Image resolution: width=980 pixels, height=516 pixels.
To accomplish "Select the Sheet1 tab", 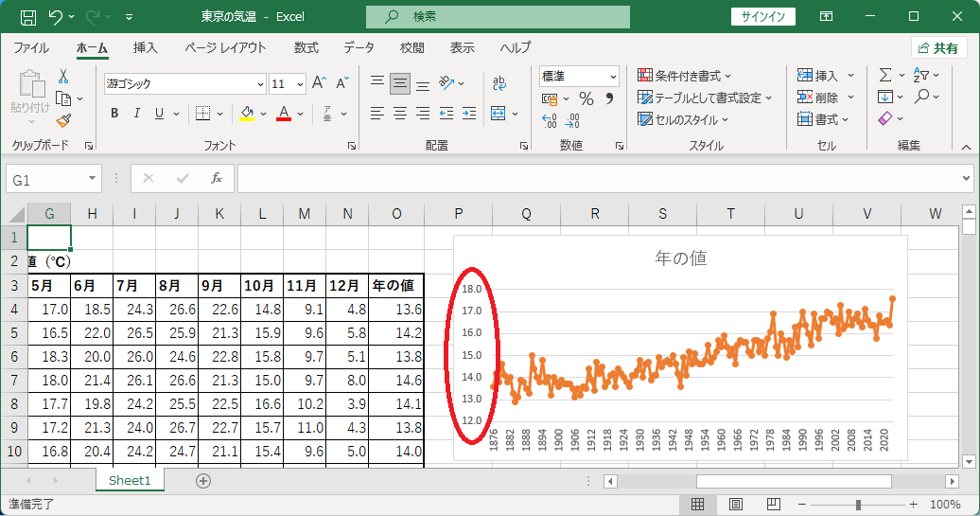I will click(x=130, y=480).
